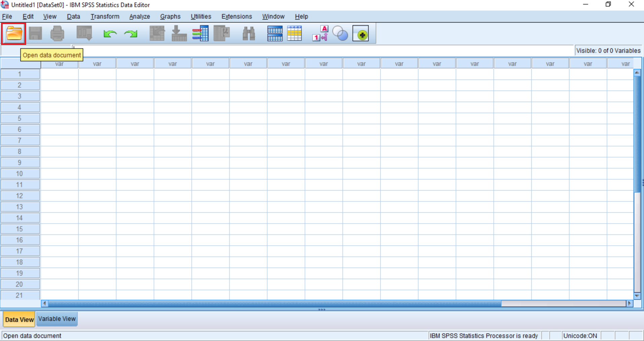644x341 pixels.
Task: Switch to the Variable View tab
Action: (x=57, y=319)
